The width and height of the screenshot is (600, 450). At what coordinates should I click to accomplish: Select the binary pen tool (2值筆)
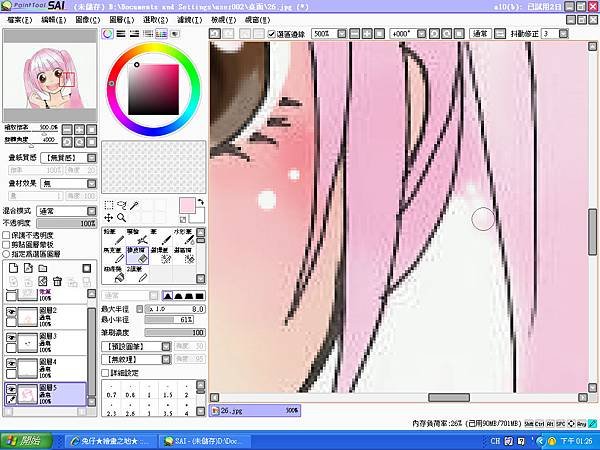pos(137,274)
